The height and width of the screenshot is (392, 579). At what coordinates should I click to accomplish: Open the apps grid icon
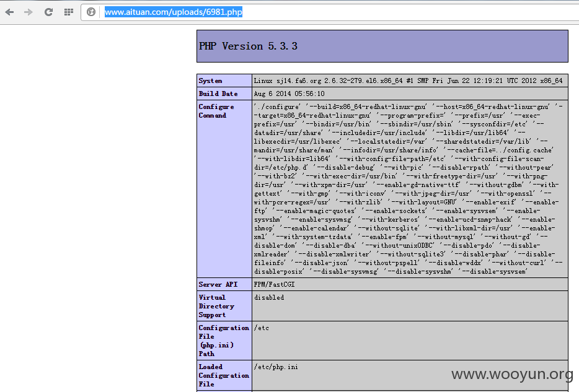69,12
